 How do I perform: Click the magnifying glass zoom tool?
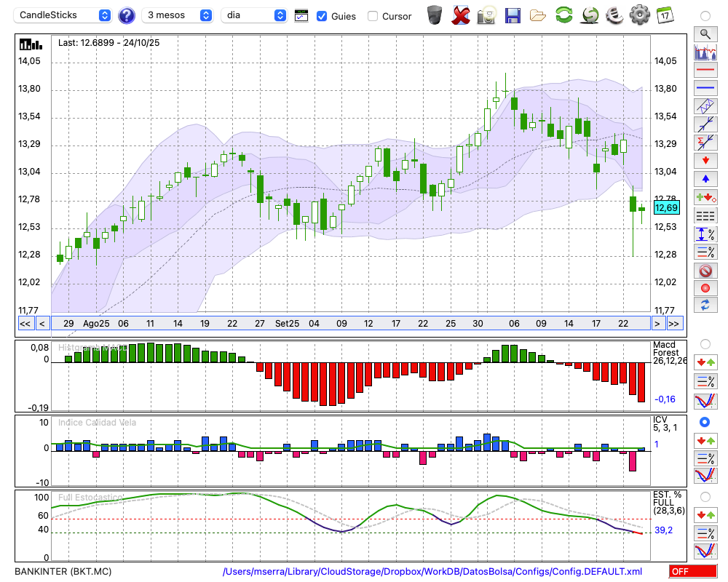coord(705,33)
